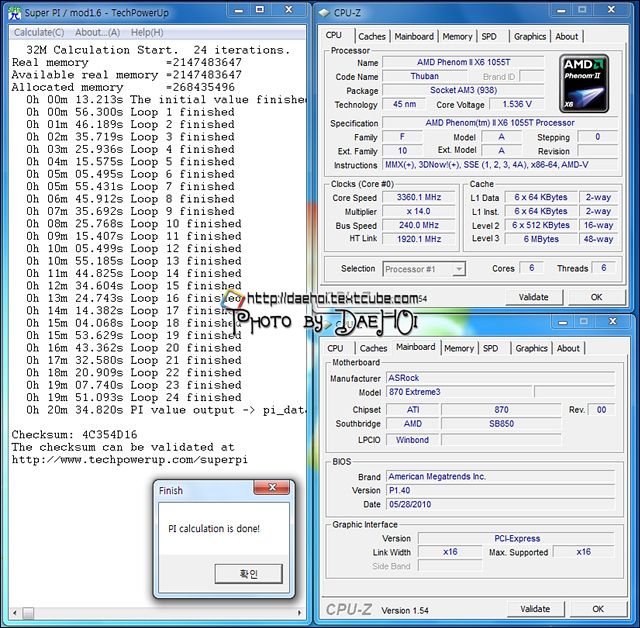The image size is (640, 628).
Task: Open the Calculate(C) menu in Super PI
Action: [39, 33]
